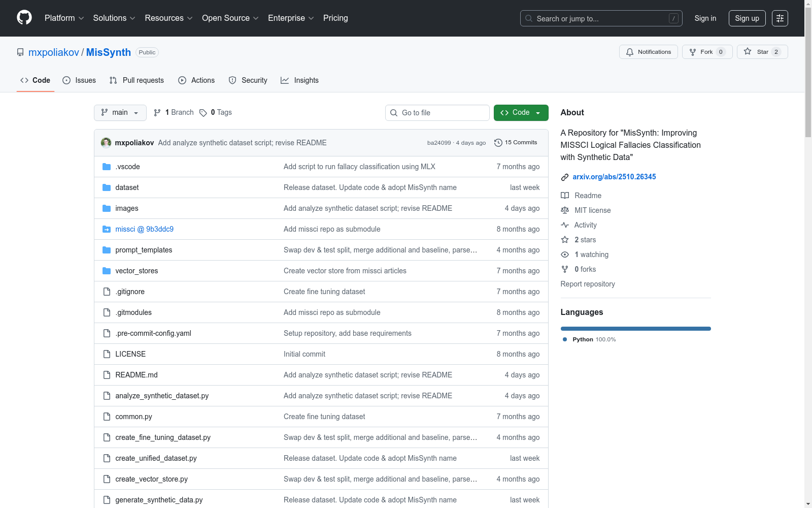Click the fork icon beside 0 forks
This screenshot has height=508, width=812.
tap(565, 269)
